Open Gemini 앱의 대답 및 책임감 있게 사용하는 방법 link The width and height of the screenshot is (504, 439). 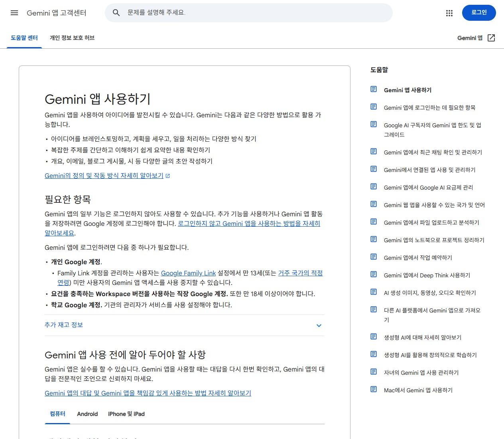pos(148,393)
